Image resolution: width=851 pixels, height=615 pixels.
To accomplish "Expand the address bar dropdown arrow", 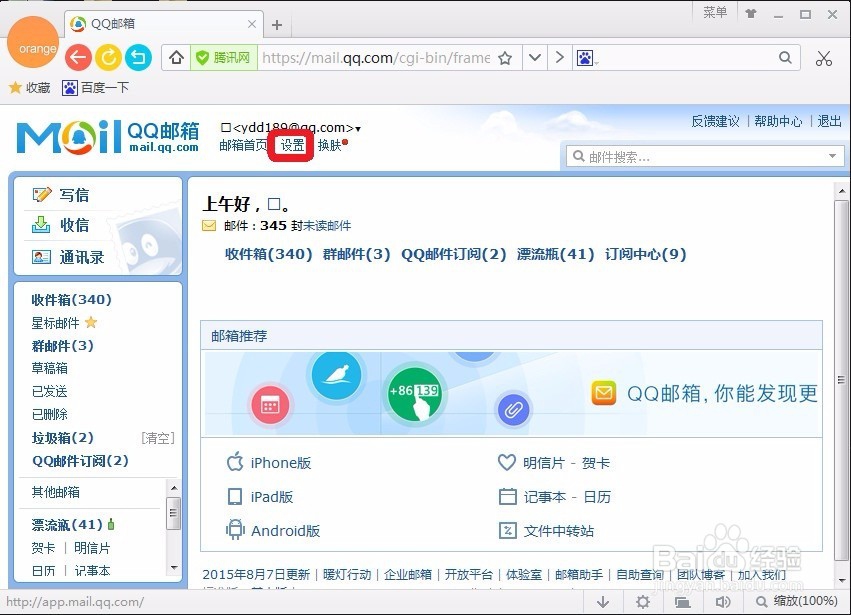I will pyautogui.click(x=535, y=57).
